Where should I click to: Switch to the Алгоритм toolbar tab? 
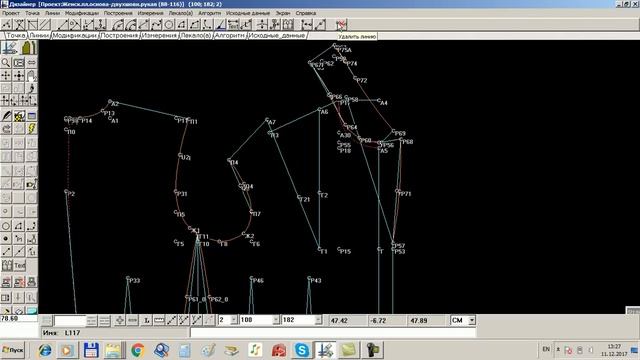tap(230, 36)
